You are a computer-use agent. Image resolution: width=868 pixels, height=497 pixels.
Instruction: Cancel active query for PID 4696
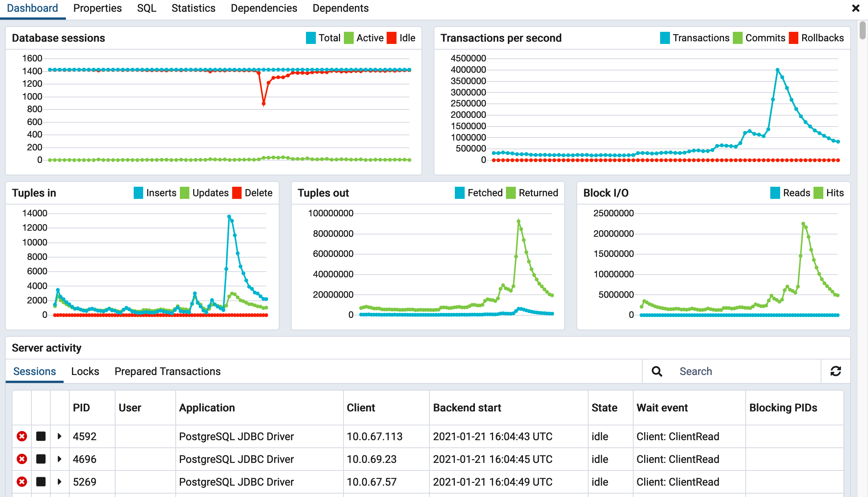[41, 459]
